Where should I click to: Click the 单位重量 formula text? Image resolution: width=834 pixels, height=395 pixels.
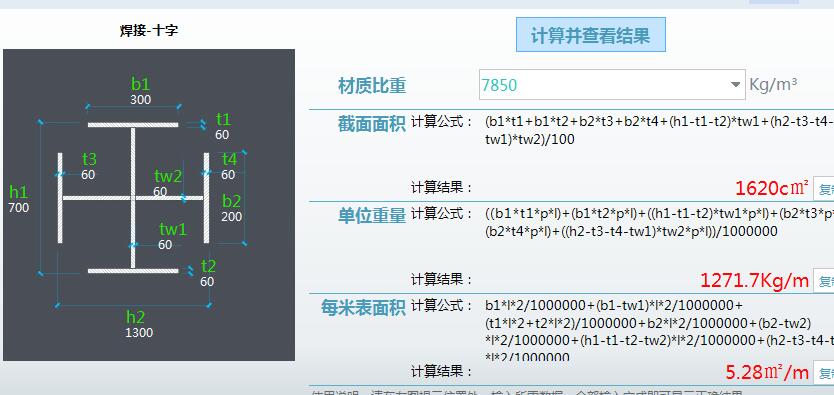point(659,222)
